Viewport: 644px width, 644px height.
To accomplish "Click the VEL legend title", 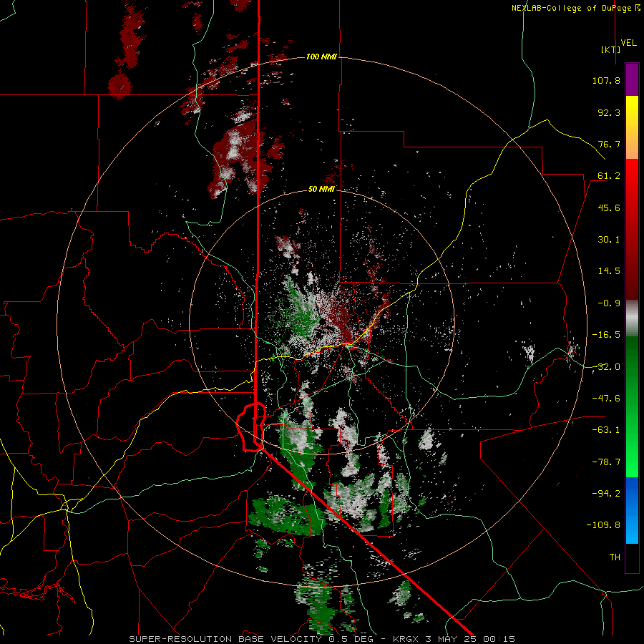I will pos(628,43).
